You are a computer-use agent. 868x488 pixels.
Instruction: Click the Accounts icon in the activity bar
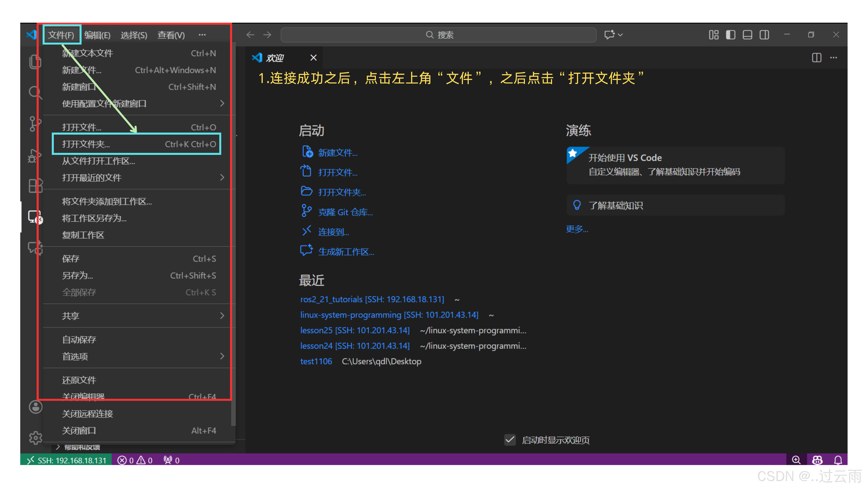click(x=35, y=407)
